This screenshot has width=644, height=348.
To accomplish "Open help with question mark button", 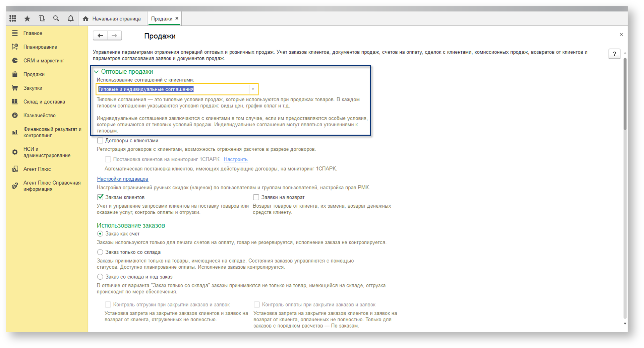I will (x=614, y=54).
